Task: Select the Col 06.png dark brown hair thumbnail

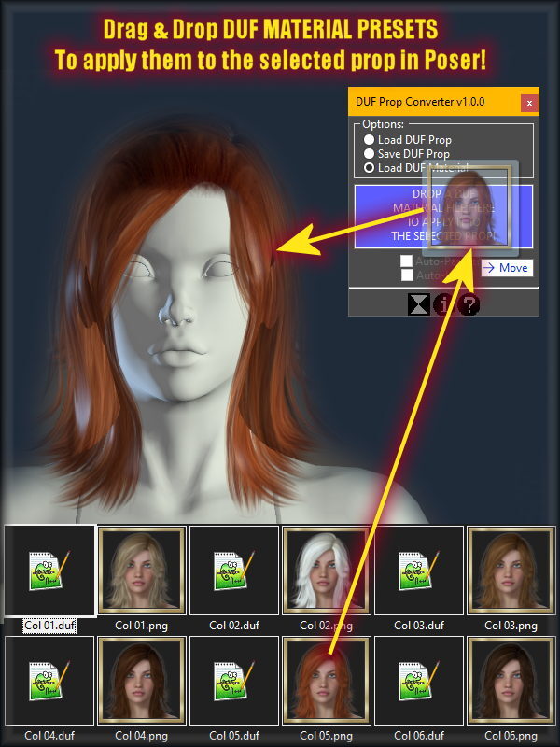Action: [x=511, y=681]
